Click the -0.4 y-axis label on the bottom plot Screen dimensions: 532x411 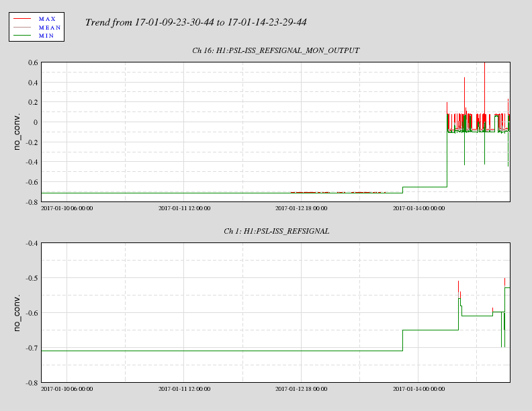tap(32, 244)
